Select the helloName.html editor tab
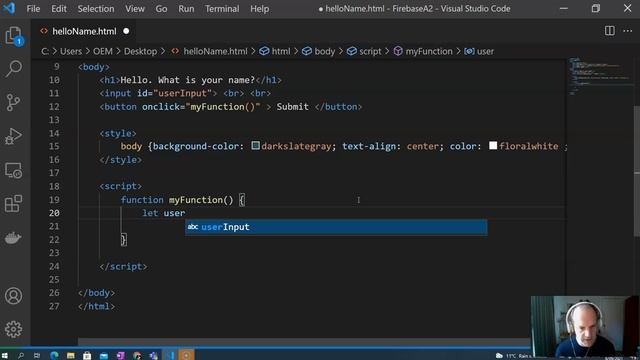 pos(84,31)
